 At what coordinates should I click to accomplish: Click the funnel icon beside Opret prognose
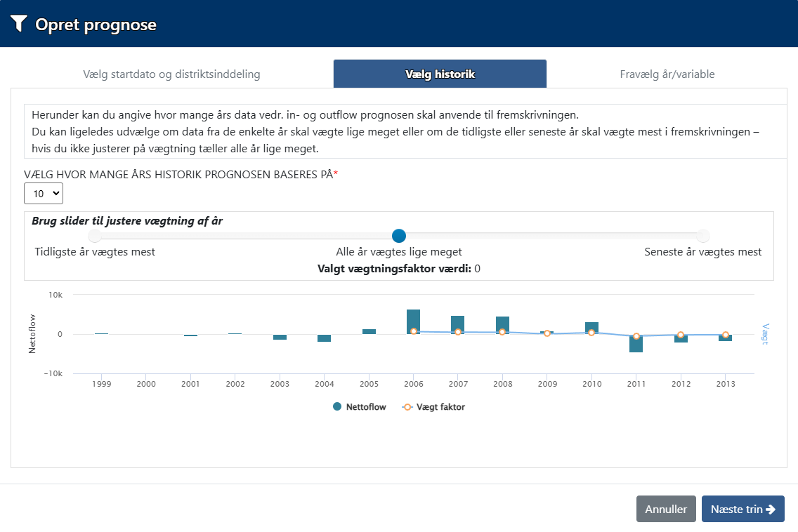[19, 23]
